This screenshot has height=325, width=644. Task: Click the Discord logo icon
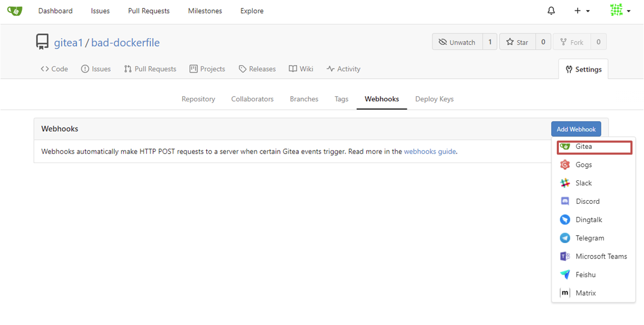click(x=565, y=202)
